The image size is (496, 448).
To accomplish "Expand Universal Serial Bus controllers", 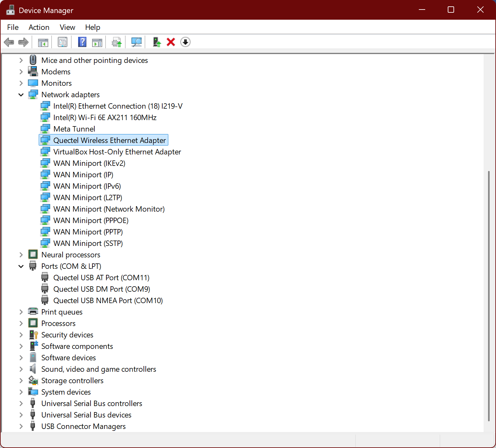I will point(21,403).
